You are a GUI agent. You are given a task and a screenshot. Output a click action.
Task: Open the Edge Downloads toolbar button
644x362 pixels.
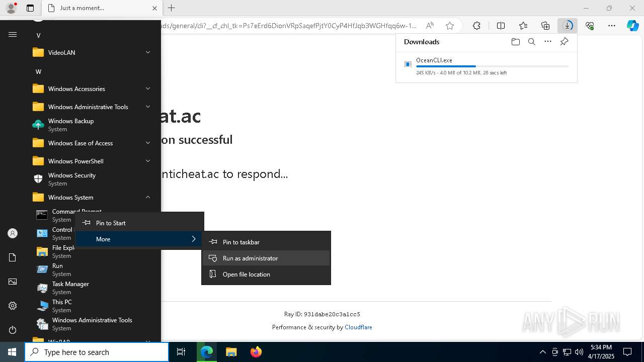pyautogui.click(x=568, y=26)
